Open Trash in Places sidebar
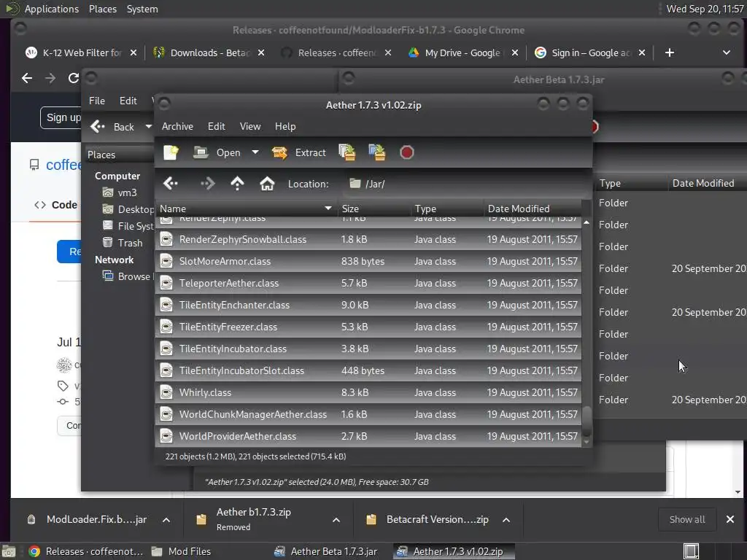This screenshot has width=747, height=560. coord(123,243)
